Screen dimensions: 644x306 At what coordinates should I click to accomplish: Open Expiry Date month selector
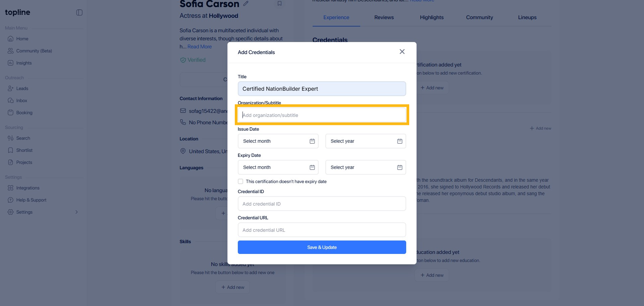(278, 167)
